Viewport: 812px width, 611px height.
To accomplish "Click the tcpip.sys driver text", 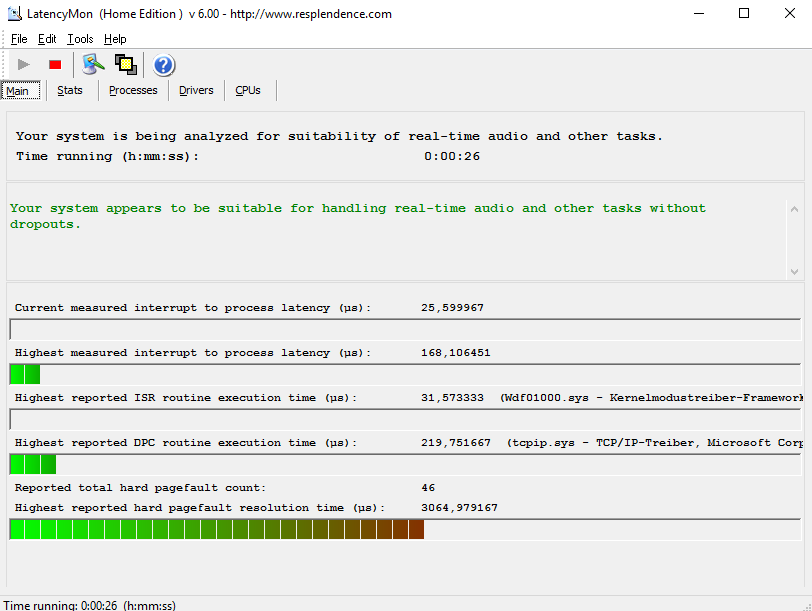I will pyautogui.click(x=655, y=443).
